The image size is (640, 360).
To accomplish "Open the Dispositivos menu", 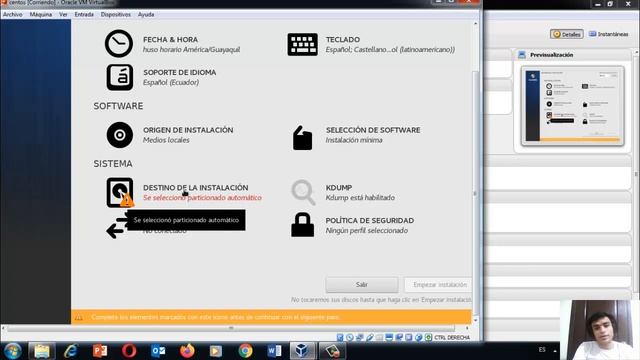I will point(116,14).
